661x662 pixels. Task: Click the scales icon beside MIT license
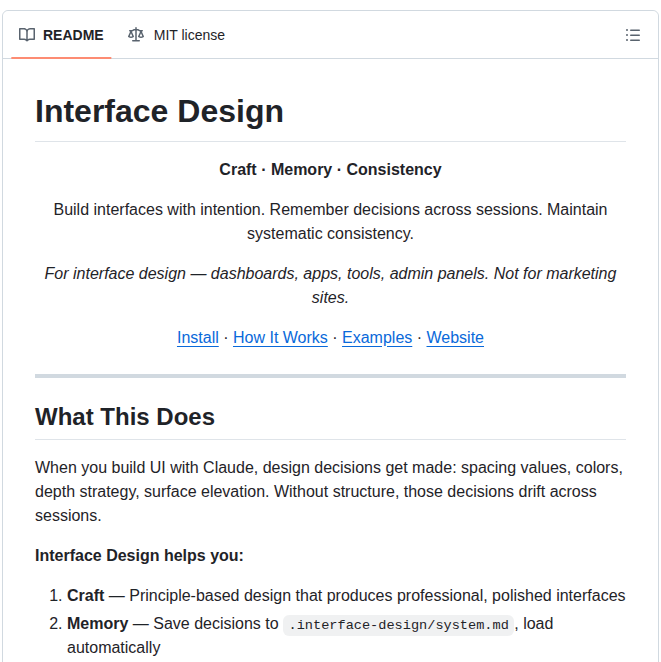click(136, 35)
